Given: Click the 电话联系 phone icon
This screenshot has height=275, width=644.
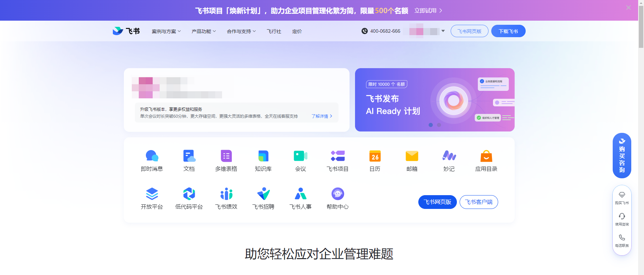Looking at the screenshot, I should [x=622, y=237].
